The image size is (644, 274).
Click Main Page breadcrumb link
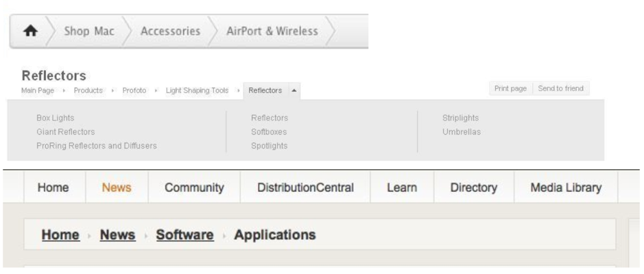(38, 90)
